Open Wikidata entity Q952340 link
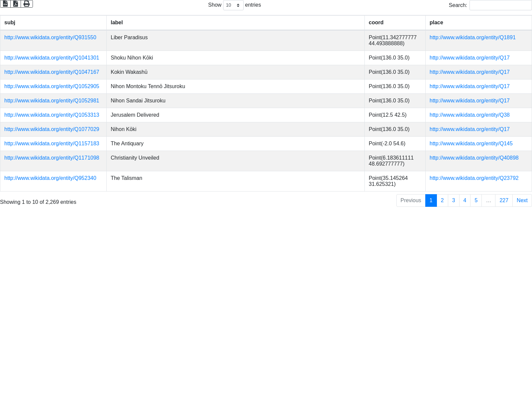This screenshot has height=399, width=532. (50, 178)
